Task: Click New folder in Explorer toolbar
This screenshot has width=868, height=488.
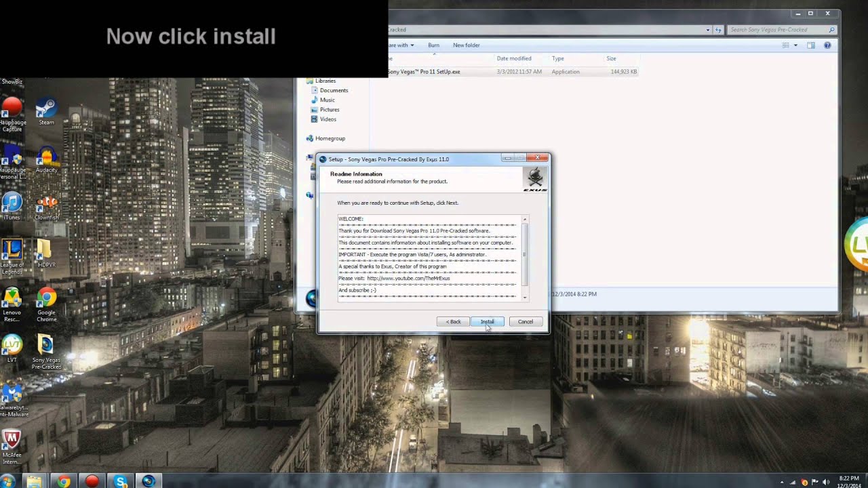Action: coord(467,45)
